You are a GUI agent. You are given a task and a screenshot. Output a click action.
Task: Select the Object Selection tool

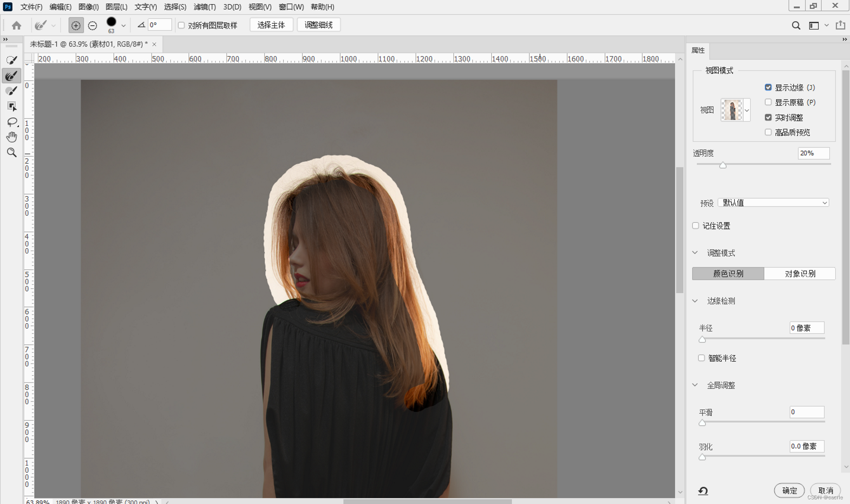pos(11,106)
